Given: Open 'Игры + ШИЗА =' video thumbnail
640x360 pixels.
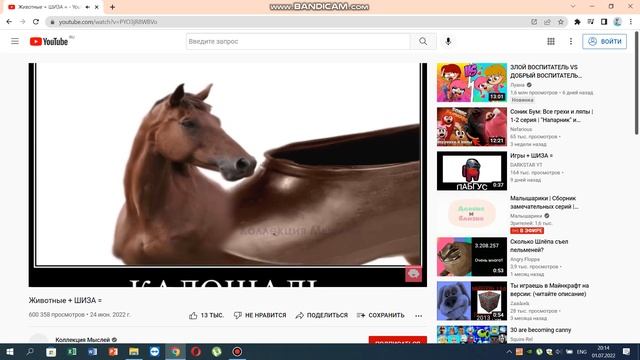Looking at the screenshot, I should point(472,171).
